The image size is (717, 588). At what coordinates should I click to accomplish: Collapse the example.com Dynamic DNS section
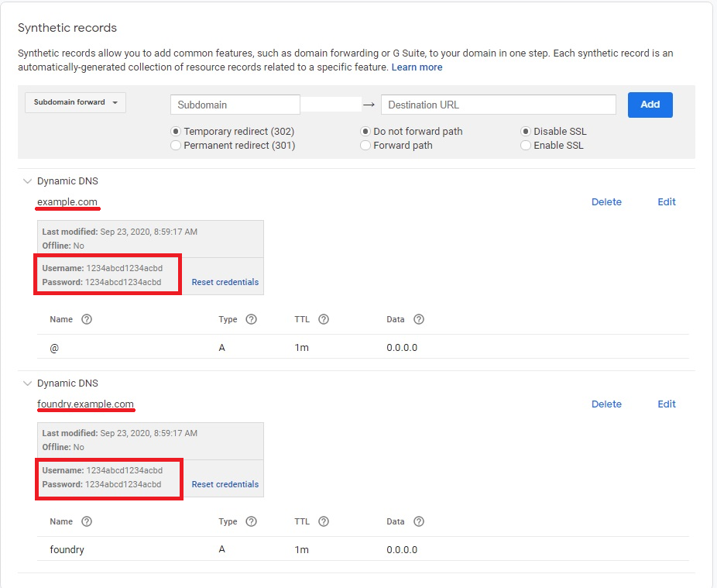pos(27,181)
